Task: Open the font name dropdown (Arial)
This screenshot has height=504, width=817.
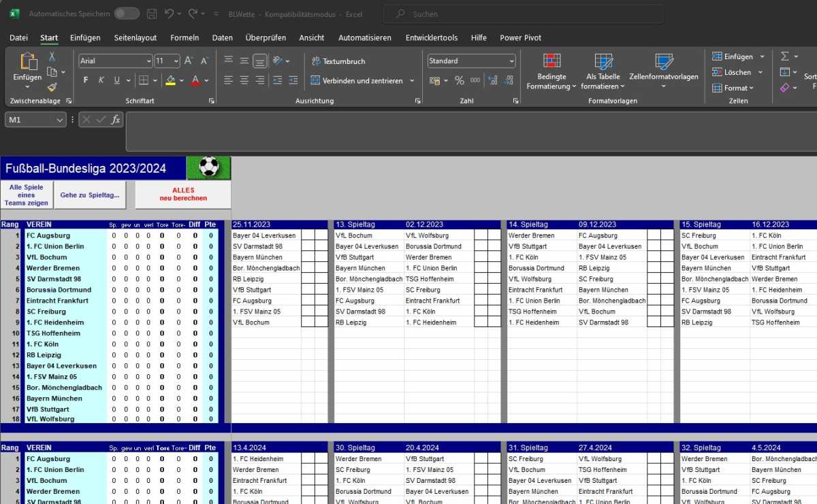Action: point(149,61)
